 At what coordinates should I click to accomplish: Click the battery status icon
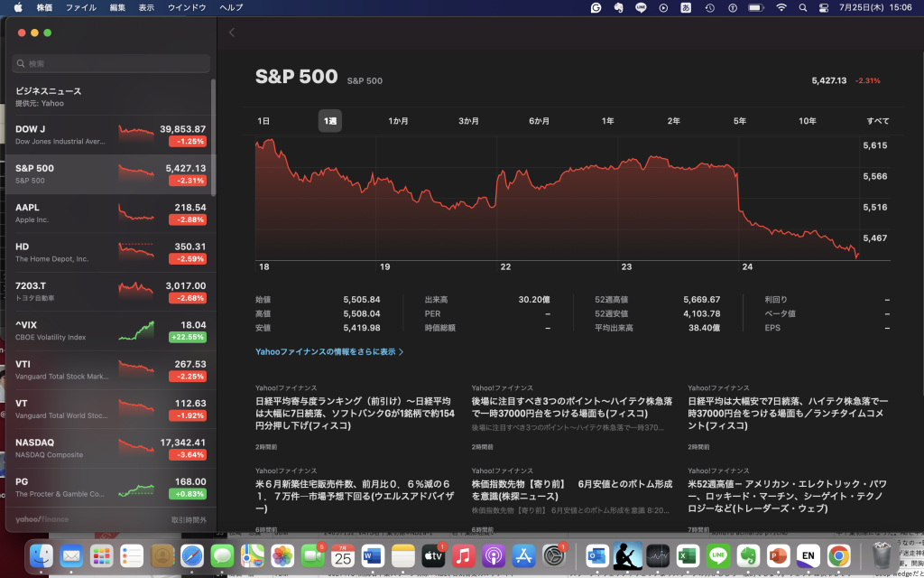pos(756,7)
